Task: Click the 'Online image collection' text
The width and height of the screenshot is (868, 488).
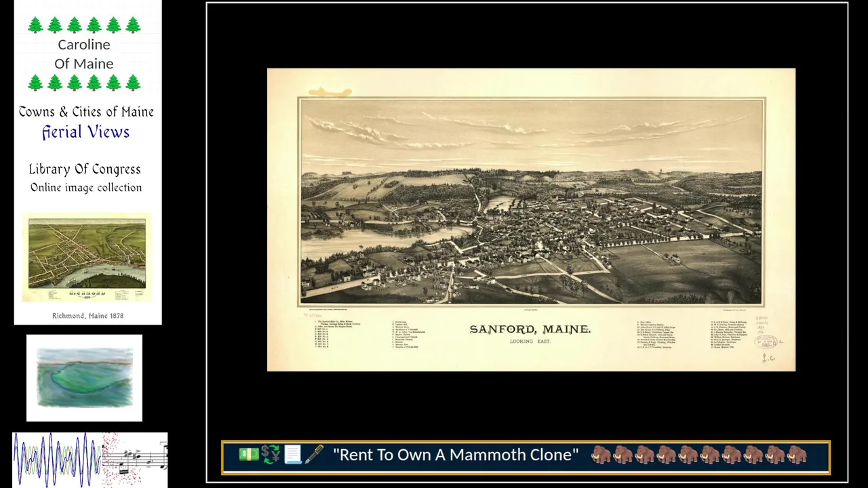Action: coord(86,188)
